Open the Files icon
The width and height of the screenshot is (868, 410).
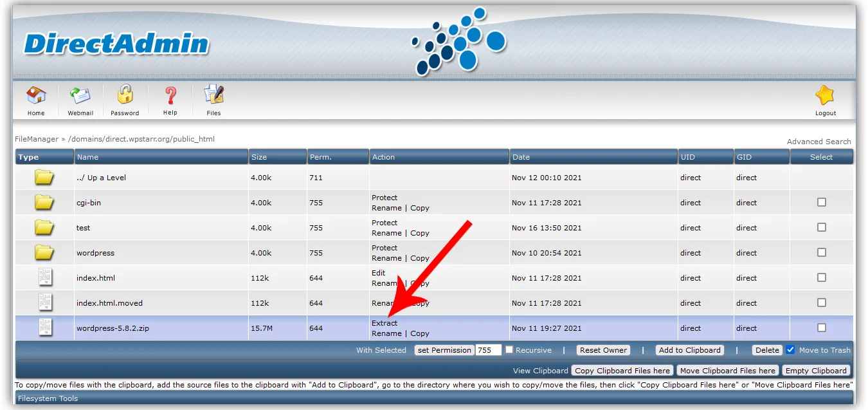213,95
